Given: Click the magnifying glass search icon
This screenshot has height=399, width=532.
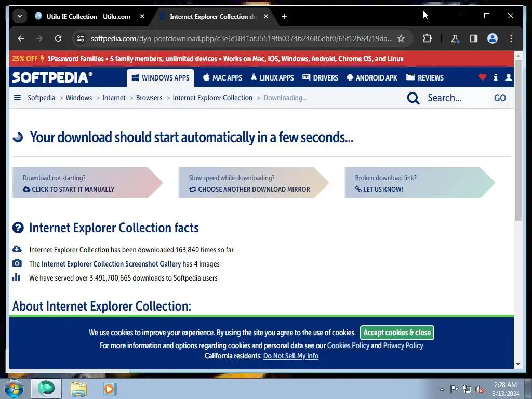Looking at the screenshot, I should point(413,98).
